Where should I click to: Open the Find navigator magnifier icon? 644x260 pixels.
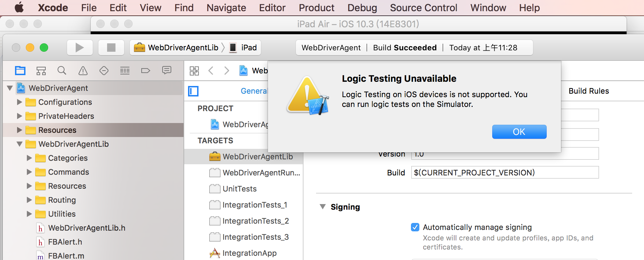pyautogui.click(x=62, y=71)
